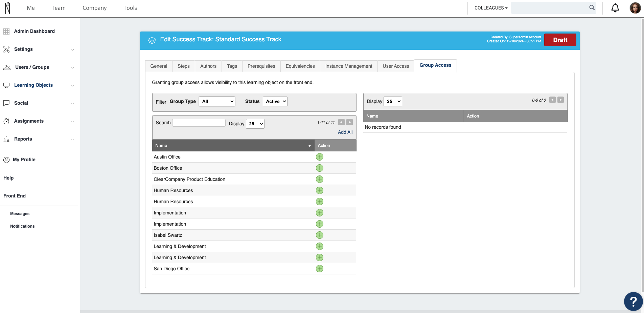Expand the Settings sidebar chevron
The height and width of the screenshot is (313, 644).
72,50
